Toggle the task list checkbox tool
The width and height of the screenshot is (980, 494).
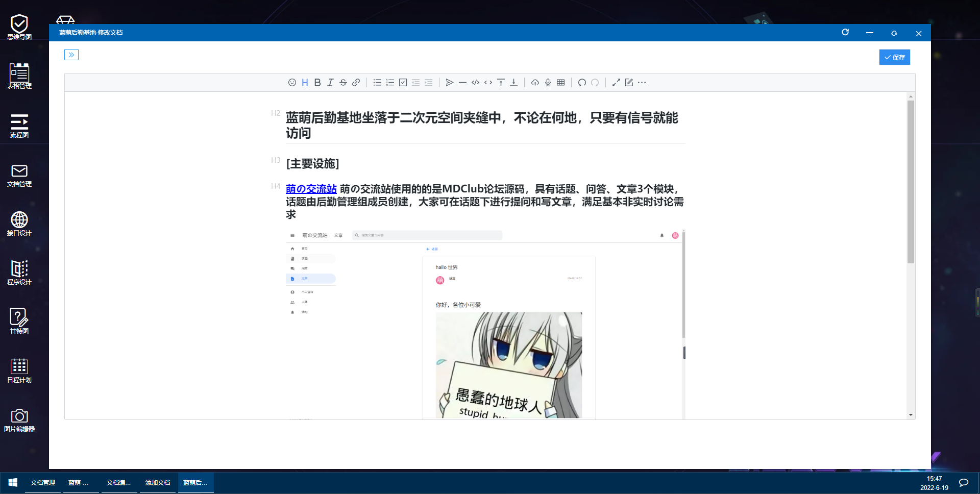click(x=403, y=83)
